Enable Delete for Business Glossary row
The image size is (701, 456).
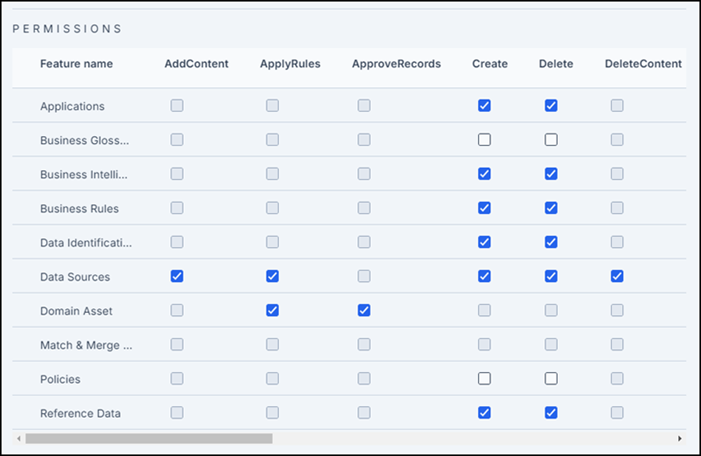[551, 140]
